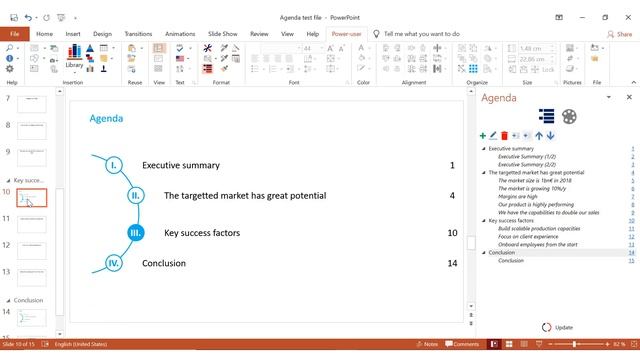This screenshot has height=360, width=640.
Task: Open the Slide Show ribbon tab
Action: (222, 34)
